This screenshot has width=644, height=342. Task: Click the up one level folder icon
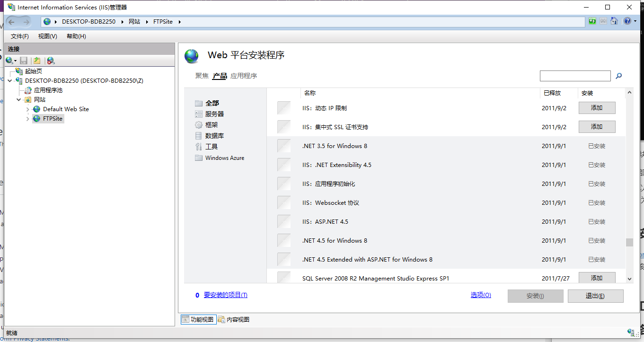click(37, 61)
